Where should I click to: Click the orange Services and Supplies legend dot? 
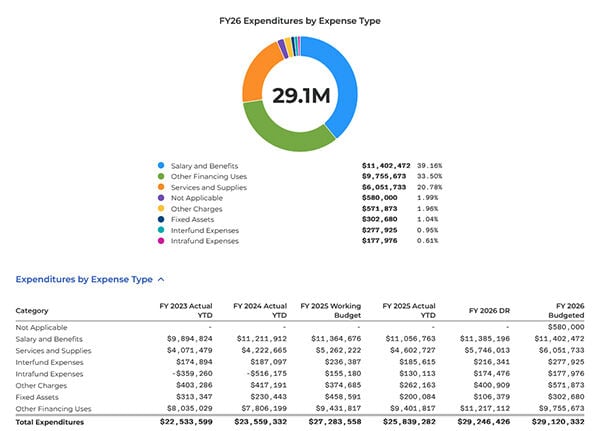tap(161, 188)
